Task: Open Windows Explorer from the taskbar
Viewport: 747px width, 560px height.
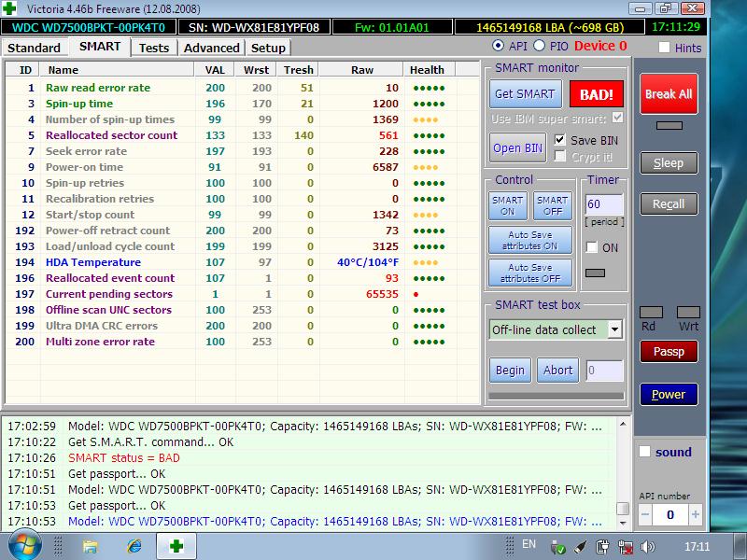Action: tap(91, 545)
